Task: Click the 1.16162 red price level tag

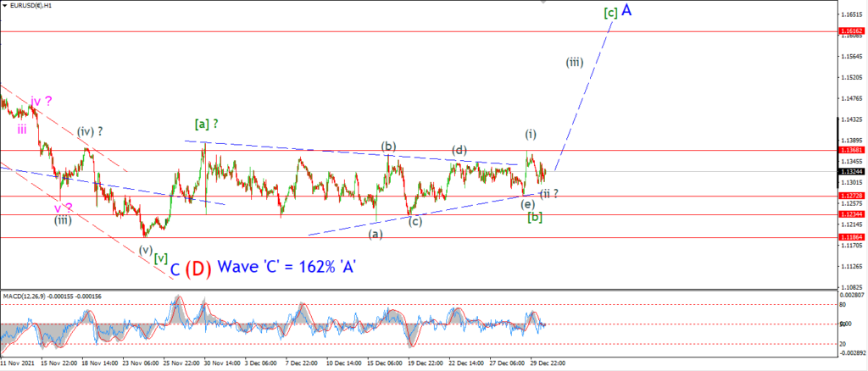Action: pos(853,32)
